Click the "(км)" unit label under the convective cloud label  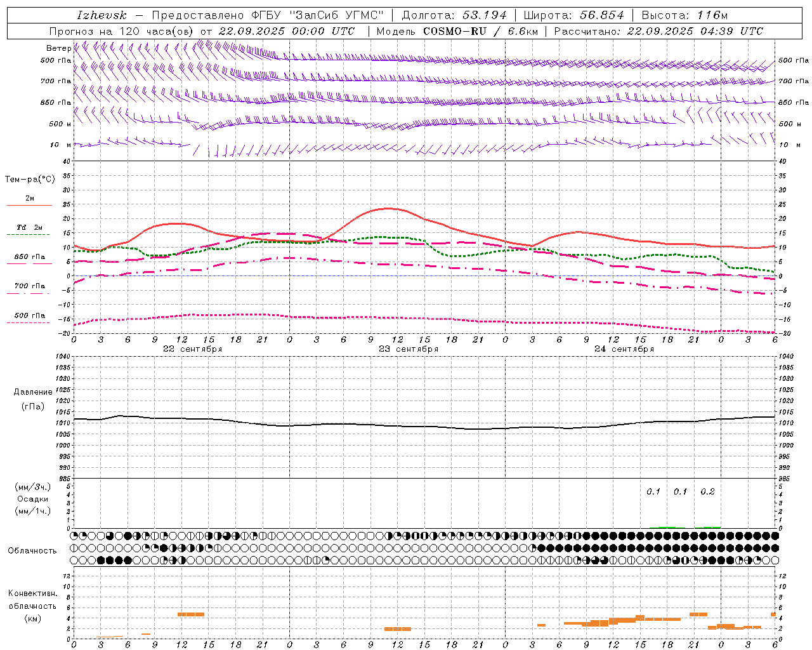pos(33,618)
